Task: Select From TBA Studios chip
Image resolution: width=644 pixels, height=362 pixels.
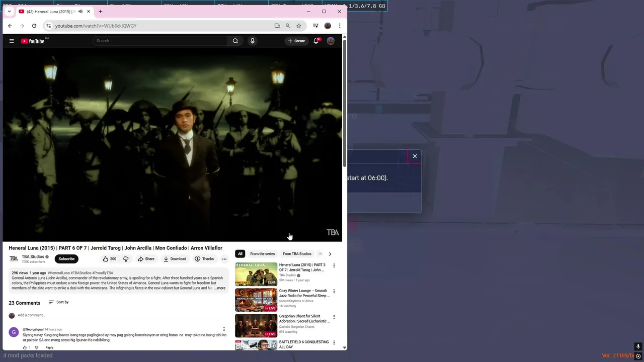Action: coord(297,254)
